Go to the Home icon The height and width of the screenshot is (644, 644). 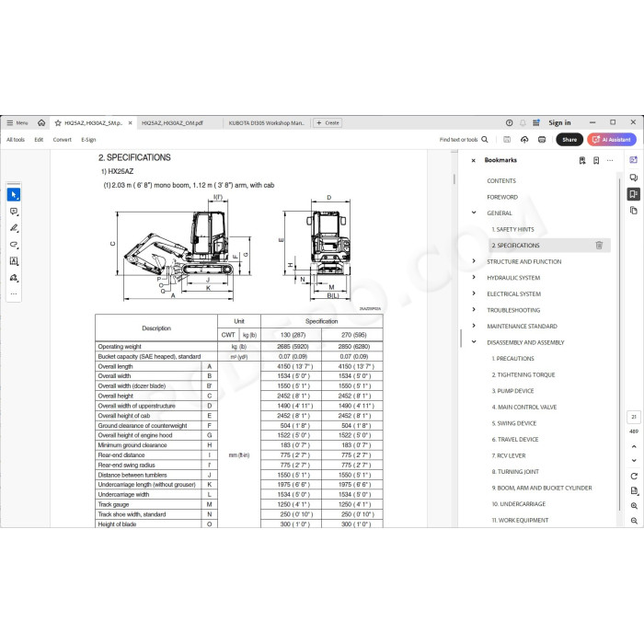(x=41, y=122)
